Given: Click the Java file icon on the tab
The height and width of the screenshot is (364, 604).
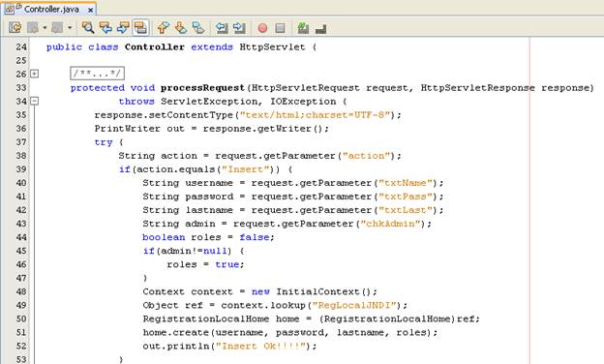Looking at the screenshot, I should point(11,9).
